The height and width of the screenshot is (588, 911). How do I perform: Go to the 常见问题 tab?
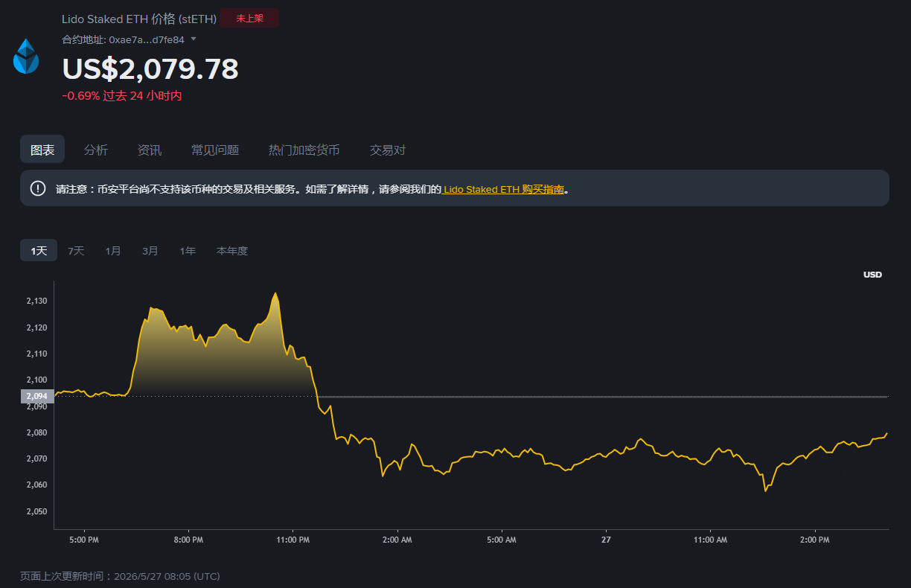215,150
